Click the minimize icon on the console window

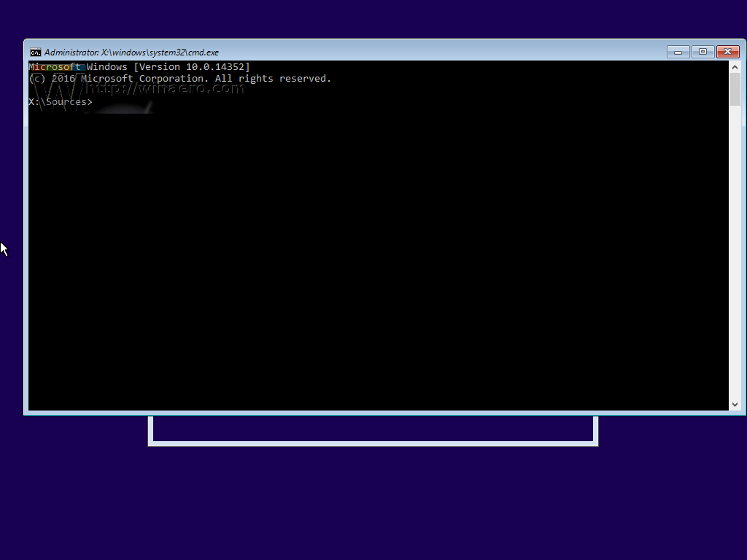point(677,52)
